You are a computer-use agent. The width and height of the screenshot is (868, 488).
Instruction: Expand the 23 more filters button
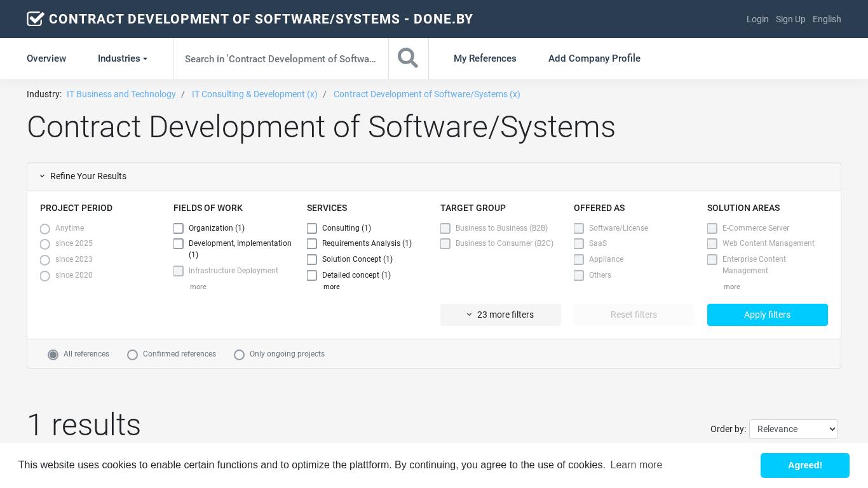tap(500, 315)
